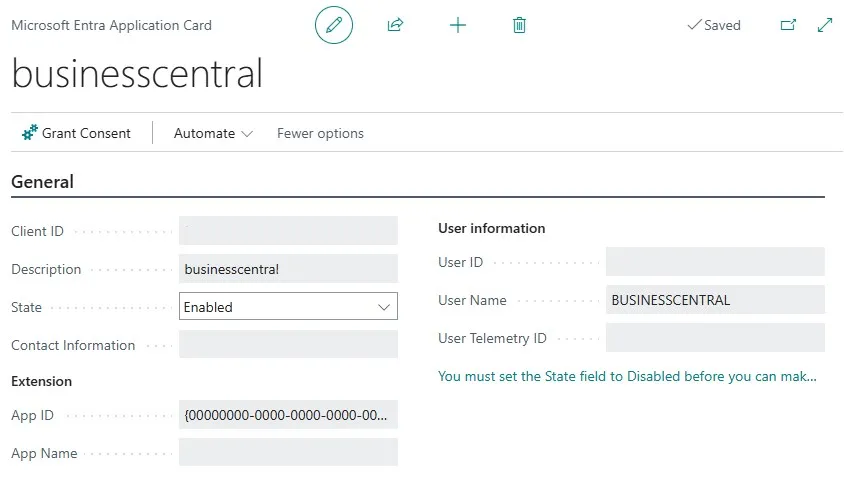852x484 pixels.
Task: Open the Automate menu
Action: tap(213, 133)
